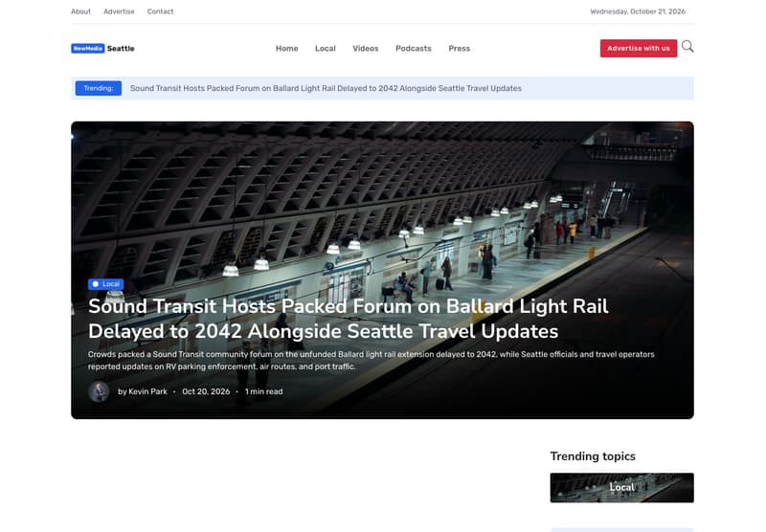Click the by Kevin Park author name

[x=142, y=391]
